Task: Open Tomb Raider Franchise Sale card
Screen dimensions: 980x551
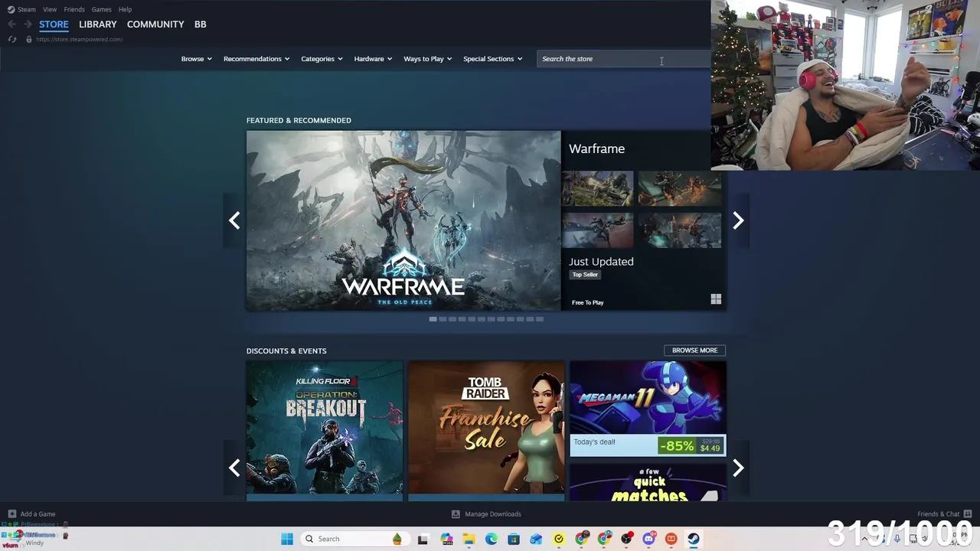Action: [486, 431]
